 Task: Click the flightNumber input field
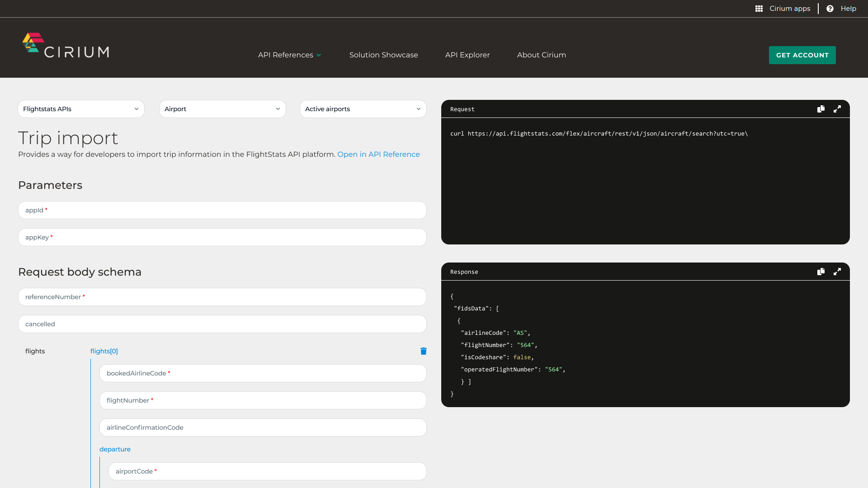tap(263, 400)
